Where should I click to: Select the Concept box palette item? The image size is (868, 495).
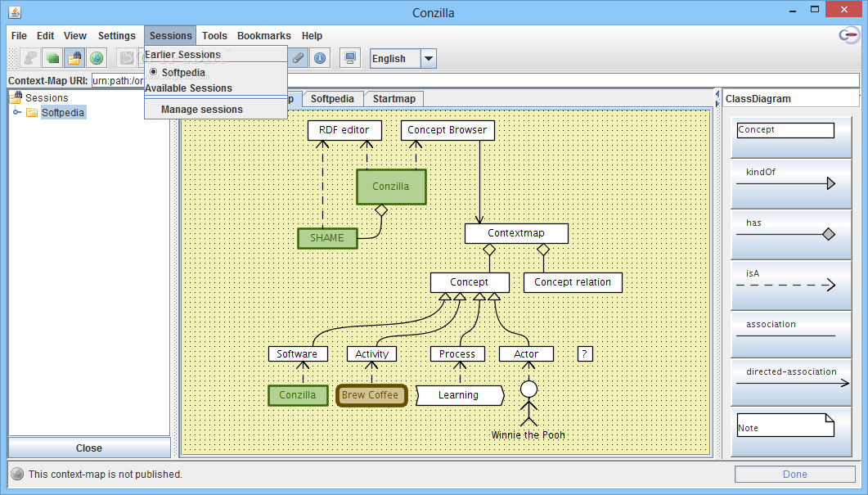click(790, 137)
